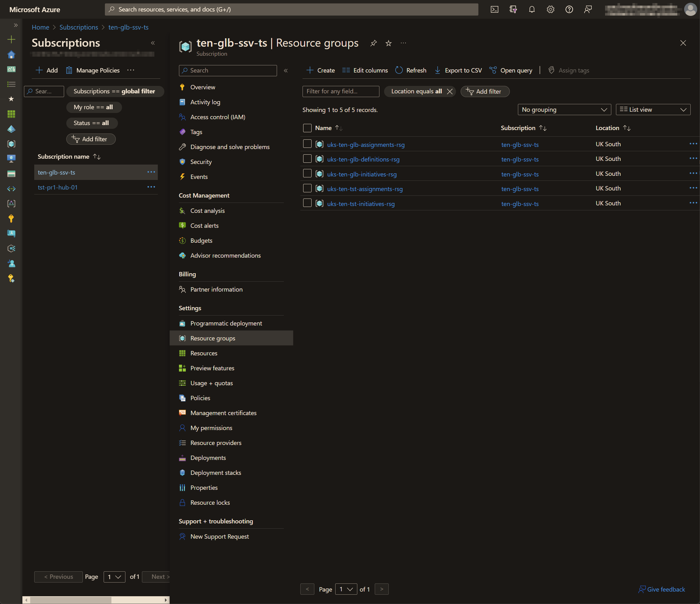Open Favorites star in left sidebar

11,99
